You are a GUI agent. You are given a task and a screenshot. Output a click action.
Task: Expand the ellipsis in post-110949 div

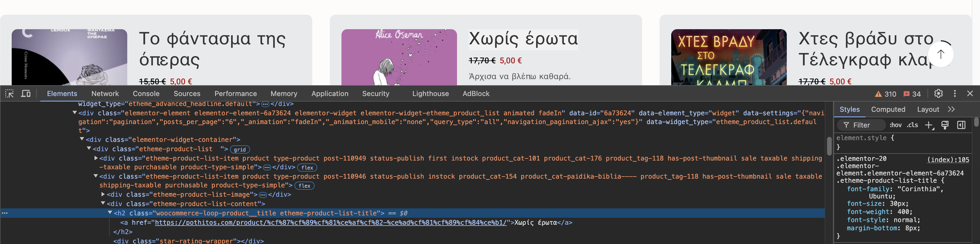coord(267,168)
